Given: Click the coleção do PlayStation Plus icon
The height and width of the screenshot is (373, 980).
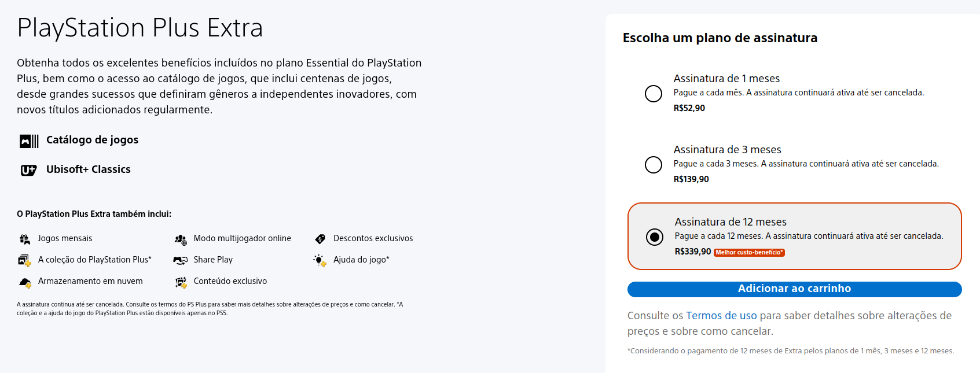Looking at the screenshot, I should (x=24, y=260).
